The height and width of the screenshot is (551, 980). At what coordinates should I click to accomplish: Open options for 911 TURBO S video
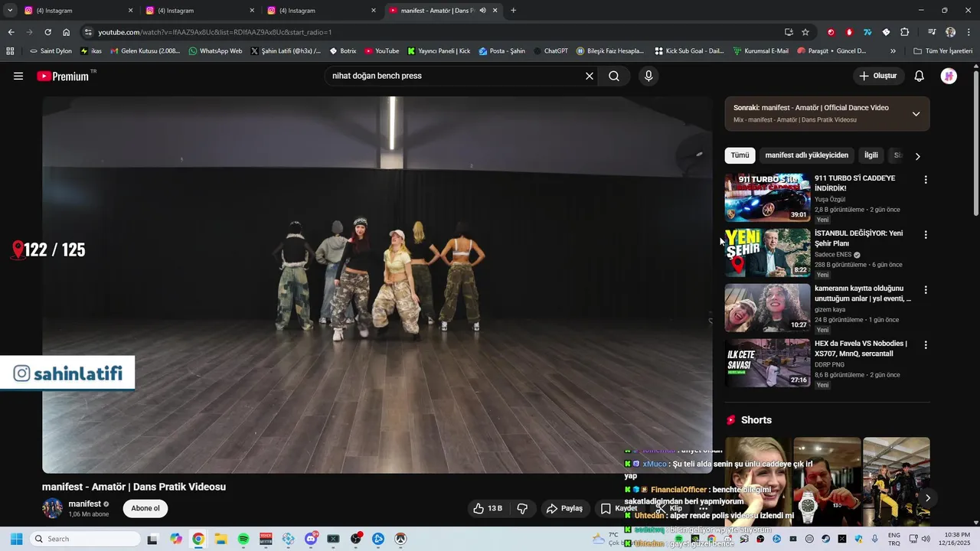pyautogui.click(x=926, y=180)
